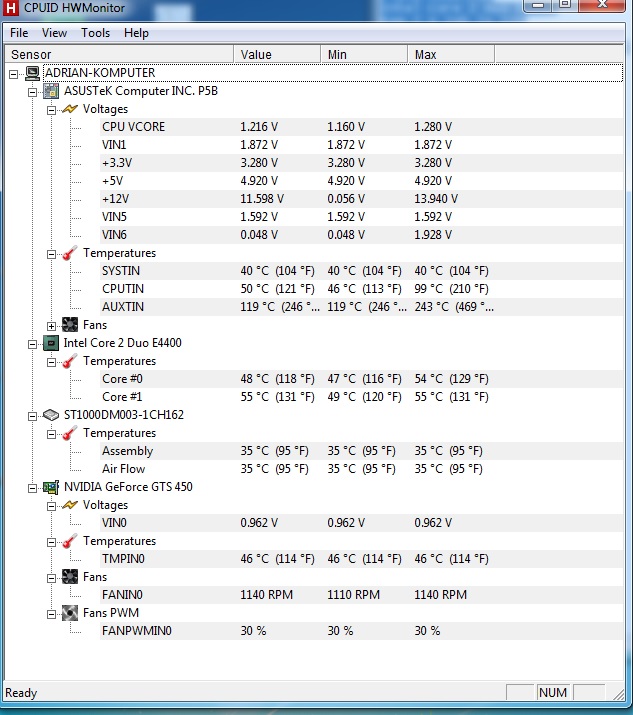
Task: Select the FANPWMIN0 row
Action: coord(362,631)
